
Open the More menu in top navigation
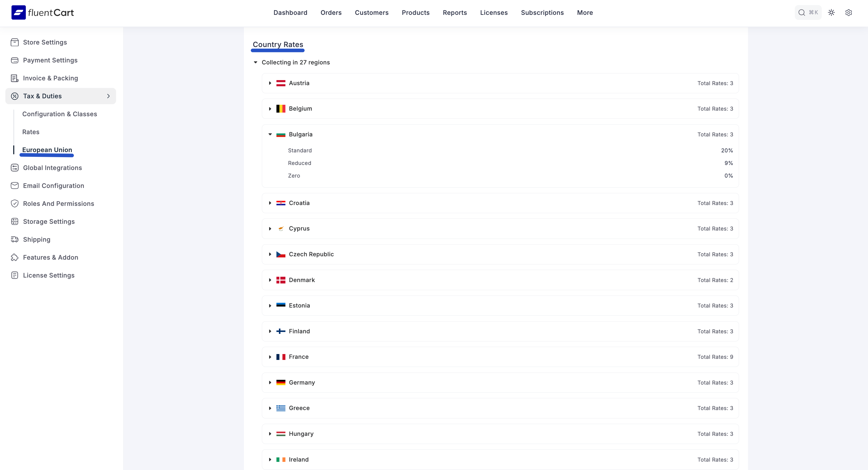click(585, 12)
